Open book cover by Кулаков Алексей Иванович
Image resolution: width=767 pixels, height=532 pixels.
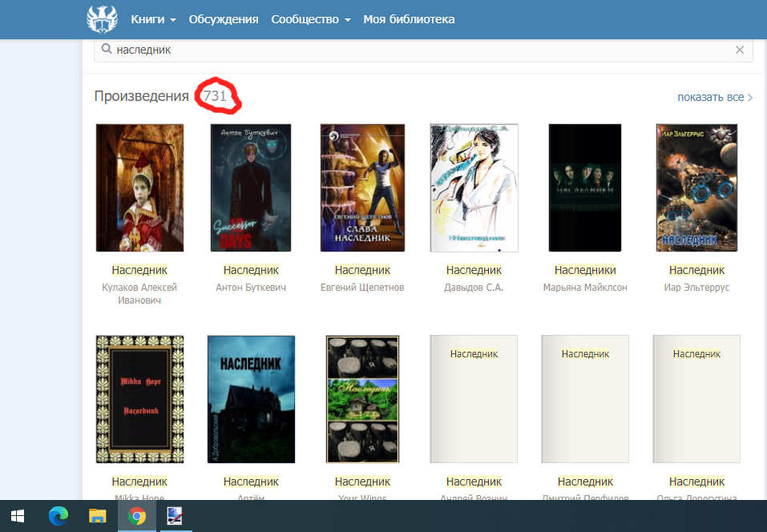click(x=139, y=188)
